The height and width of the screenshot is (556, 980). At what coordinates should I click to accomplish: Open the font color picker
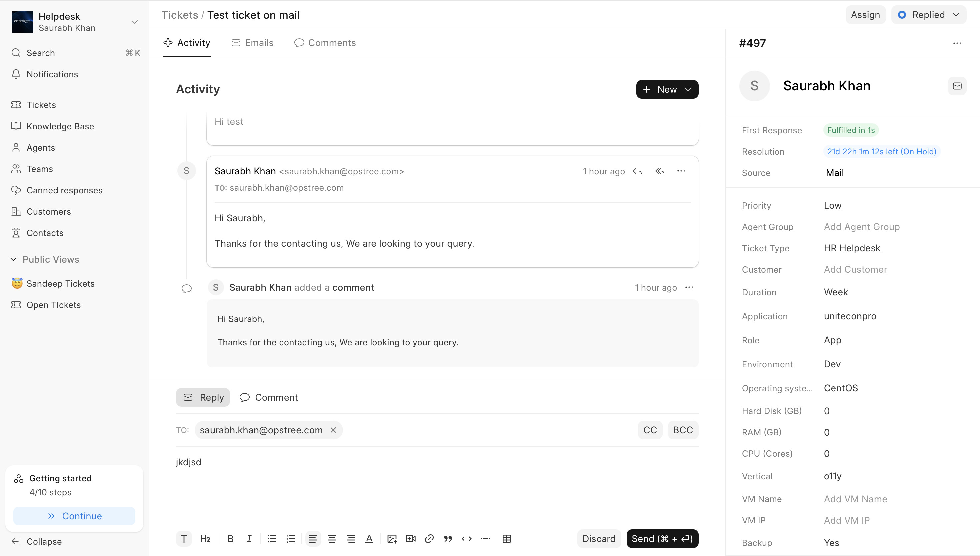click(x=369, y=539)
